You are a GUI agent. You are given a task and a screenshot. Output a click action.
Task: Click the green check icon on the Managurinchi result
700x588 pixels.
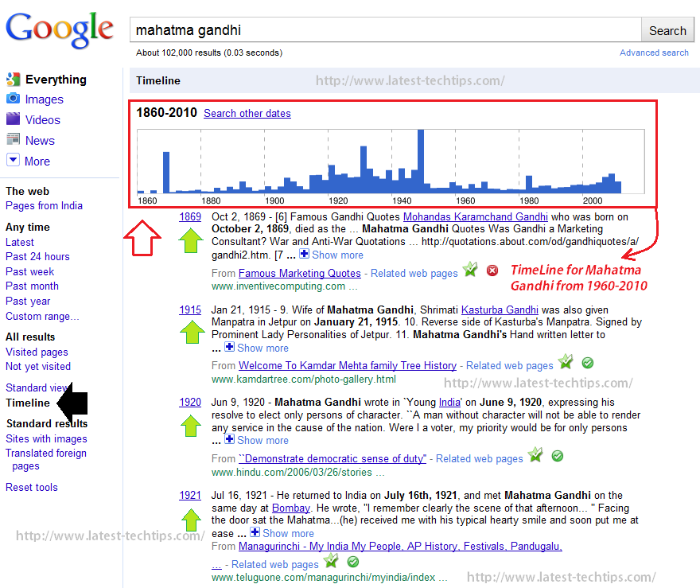[353, 562]
